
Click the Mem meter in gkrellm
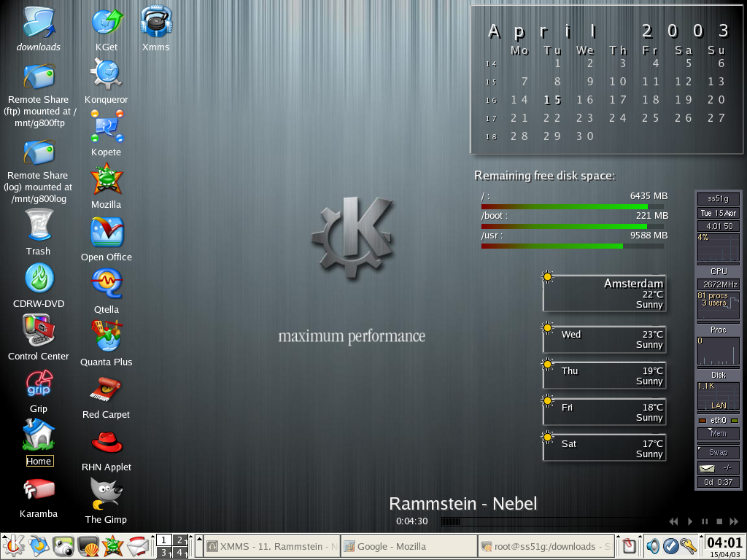pos(719,433)
